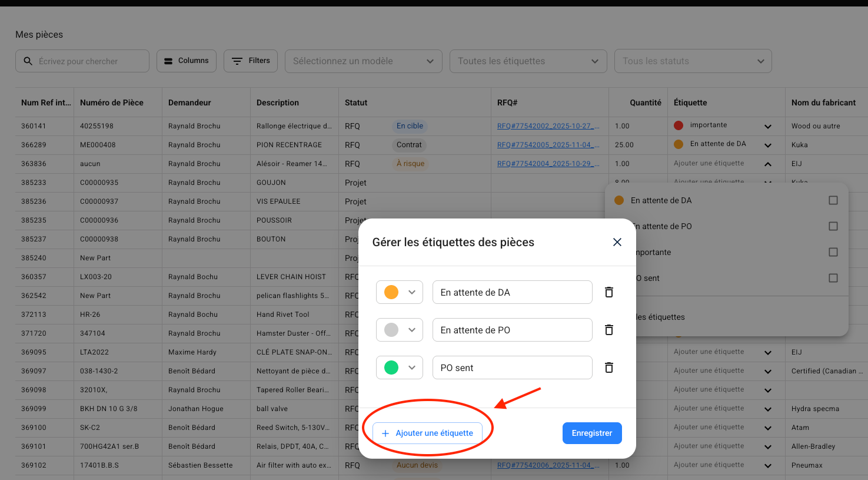Click trash icon for 'En attente de PO'

tap(609, 330)
